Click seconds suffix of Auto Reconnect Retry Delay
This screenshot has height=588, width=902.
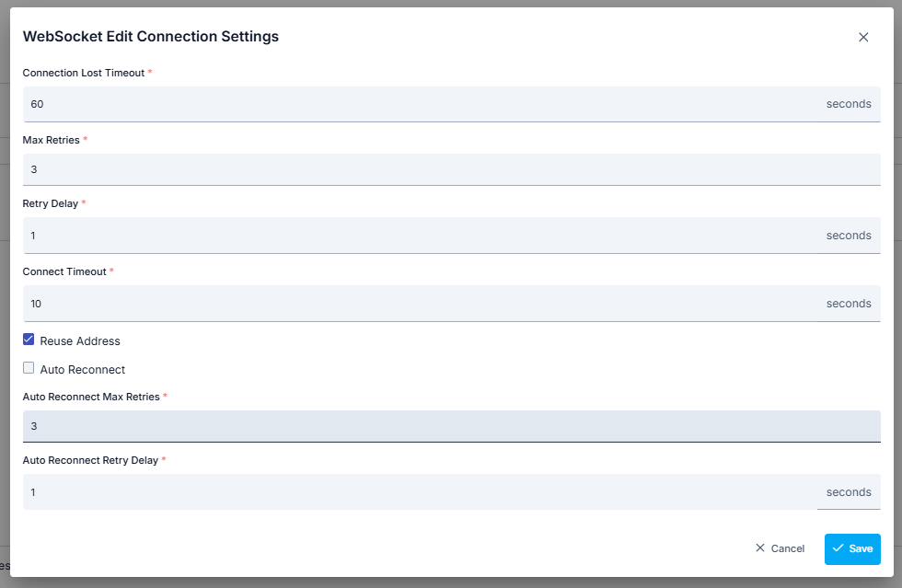(849, 492)
